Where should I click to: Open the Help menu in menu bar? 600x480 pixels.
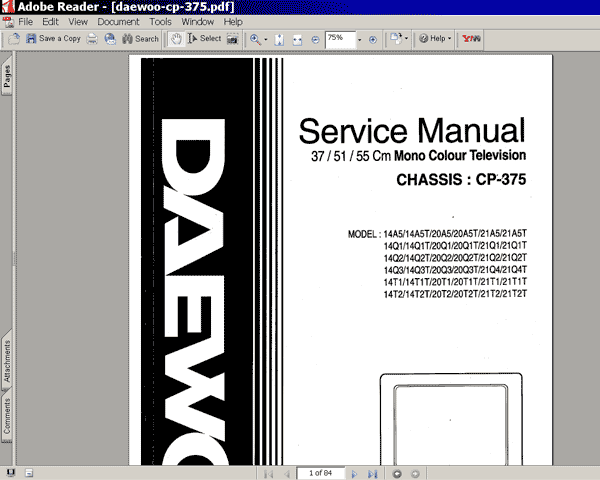coord(233,22)
